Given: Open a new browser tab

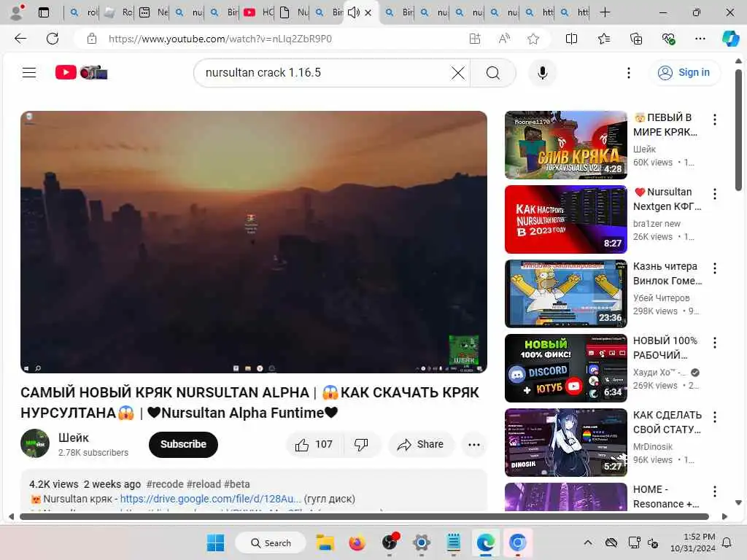Looking at the screenshot, I should [x=605, y=12].
